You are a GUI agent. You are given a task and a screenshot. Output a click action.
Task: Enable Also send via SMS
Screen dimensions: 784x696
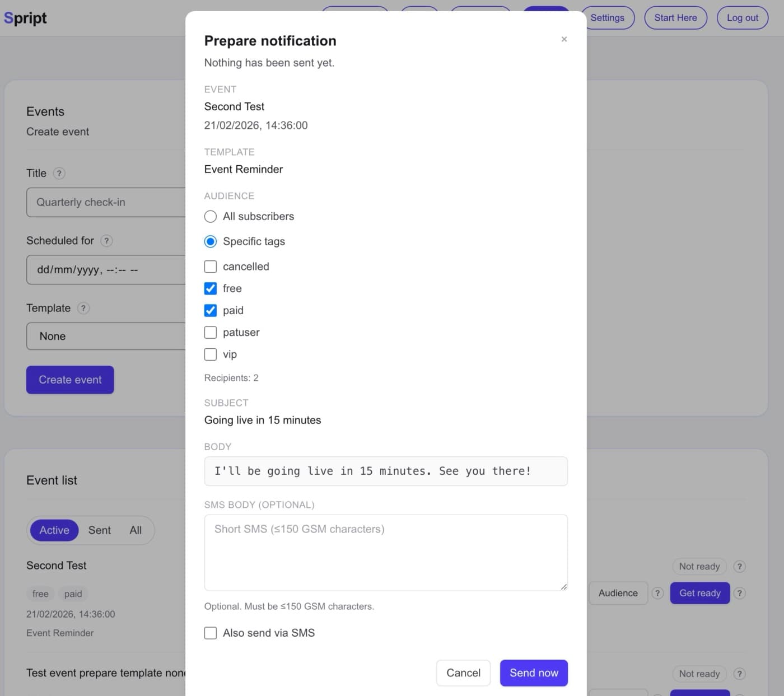pos(211,633)
